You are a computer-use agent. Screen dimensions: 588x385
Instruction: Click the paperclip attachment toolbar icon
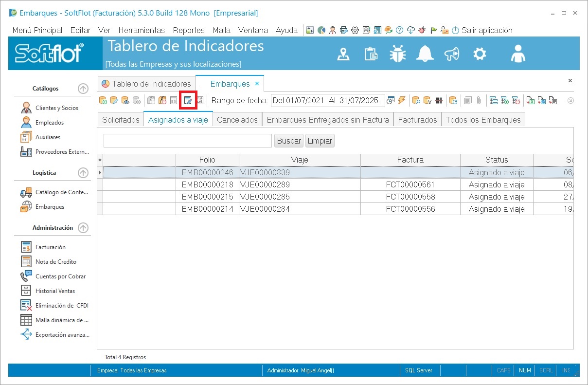click(479, 101)
